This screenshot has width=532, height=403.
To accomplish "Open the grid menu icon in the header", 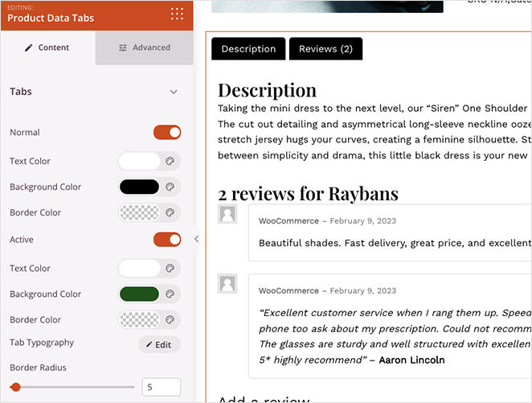I will 177,14.
